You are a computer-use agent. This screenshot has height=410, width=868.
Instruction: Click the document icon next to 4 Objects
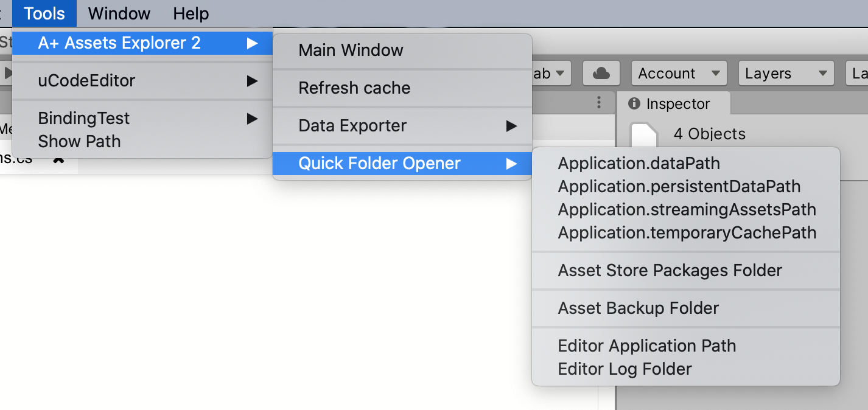(x=644, y=134)
